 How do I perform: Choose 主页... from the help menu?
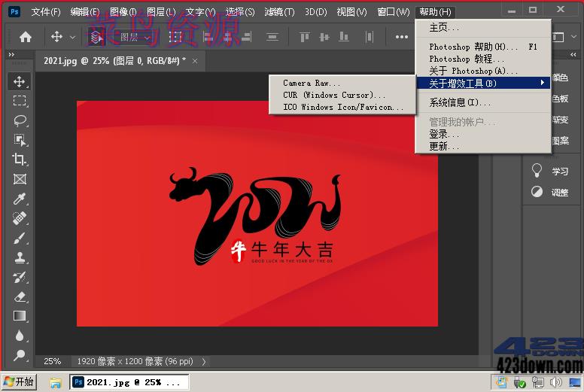(x=483, y=28)
